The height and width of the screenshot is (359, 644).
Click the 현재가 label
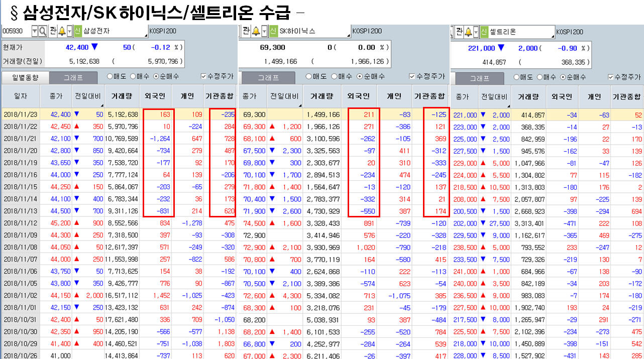(x=13, y=47)
